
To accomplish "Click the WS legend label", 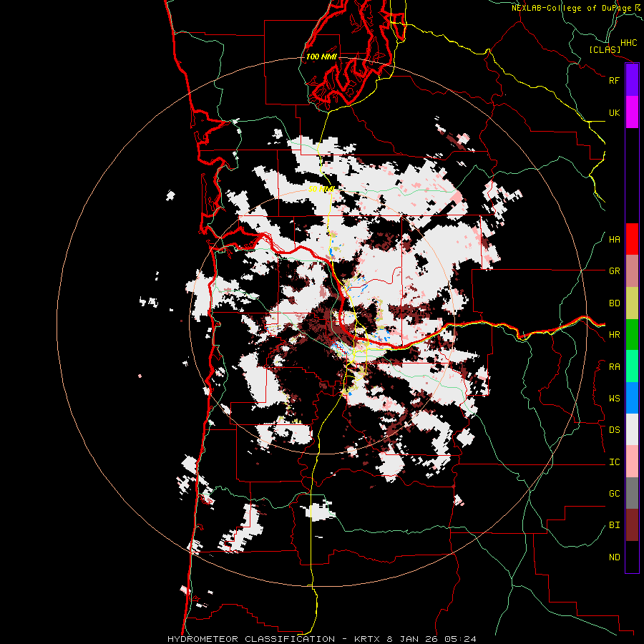I will click(x=614, y=399).
